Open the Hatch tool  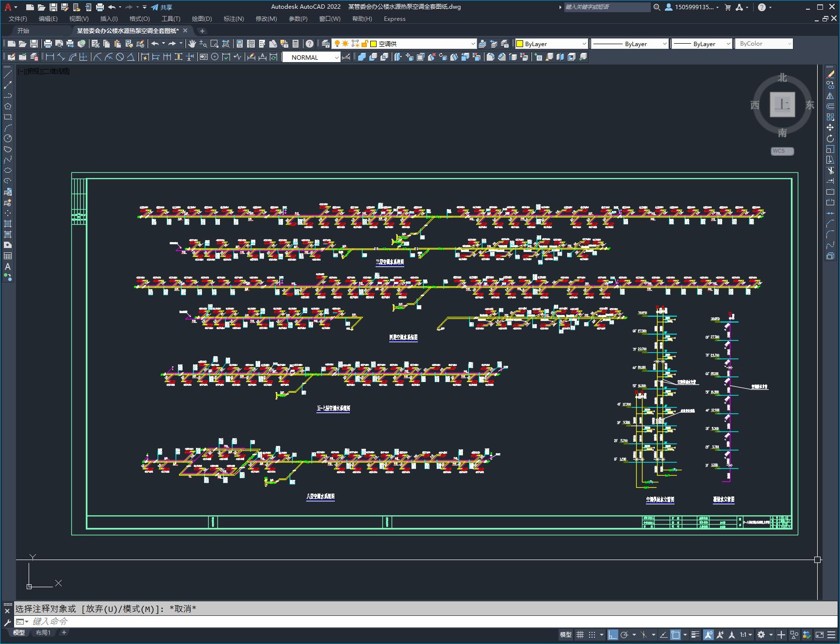[8, 224]
